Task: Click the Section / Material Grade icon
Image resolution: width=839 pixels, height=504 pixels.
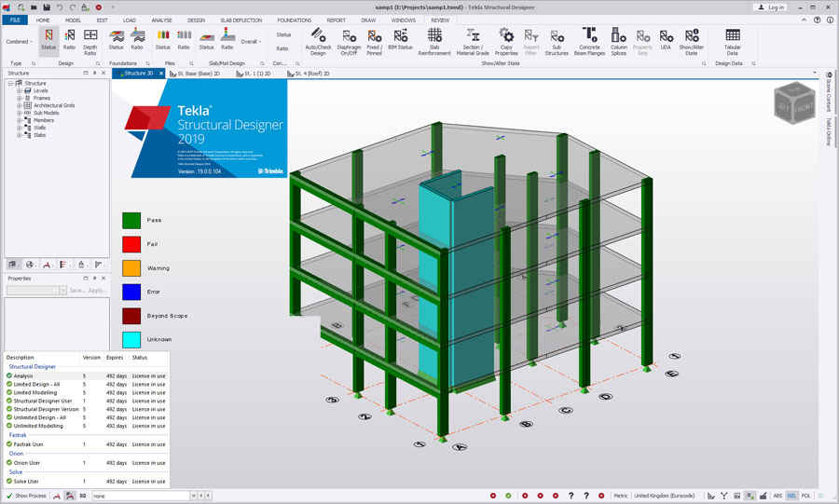Action: 473,40
